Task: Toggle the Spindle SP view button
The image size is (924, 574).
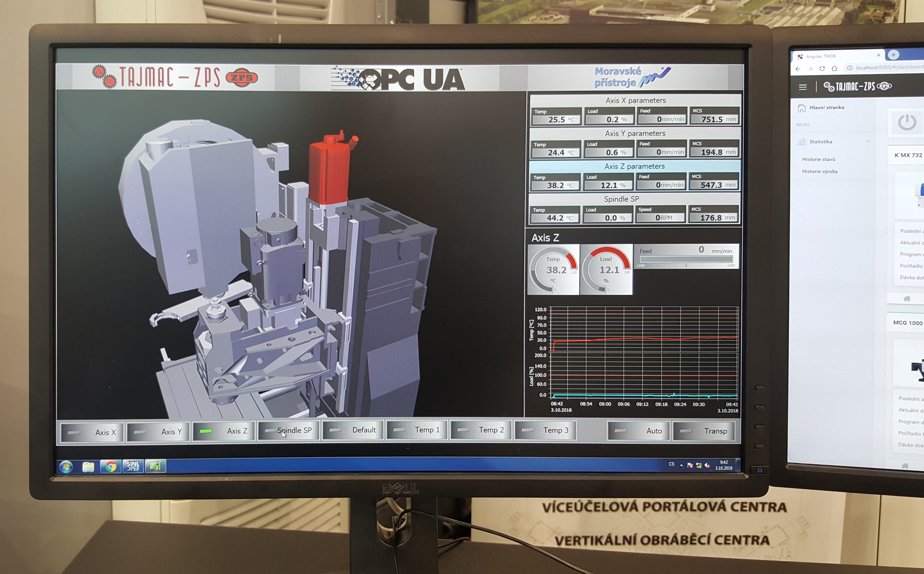Action: point(288,430)
